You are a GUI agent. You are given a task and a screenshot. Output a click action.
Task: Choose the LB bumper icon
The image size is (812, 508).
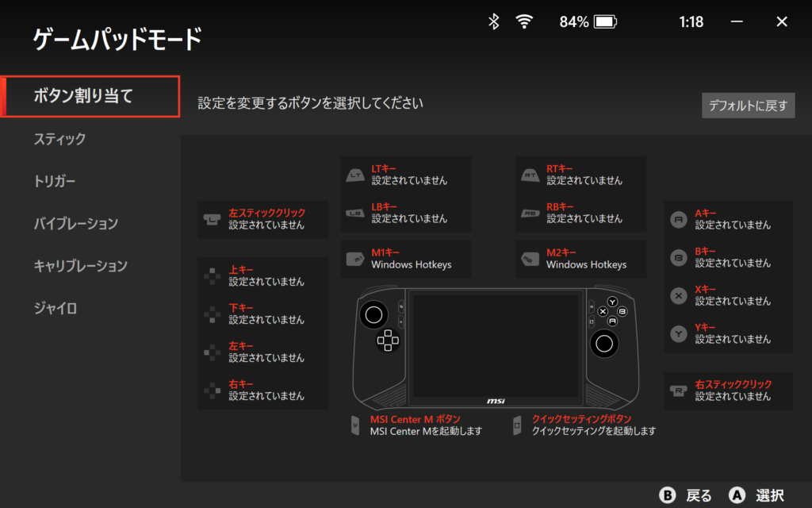pyautogui.click(x=355, y=213)
